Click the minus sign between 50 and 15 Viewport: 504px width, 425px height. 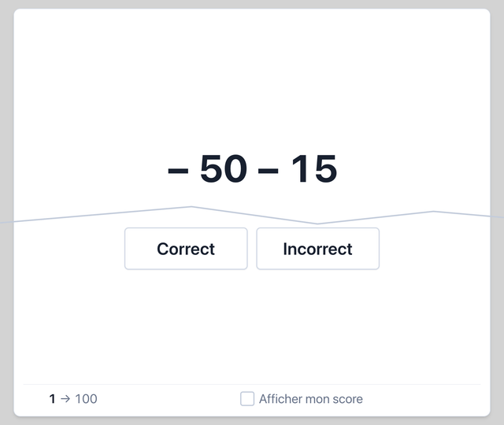tap(268, 171)
